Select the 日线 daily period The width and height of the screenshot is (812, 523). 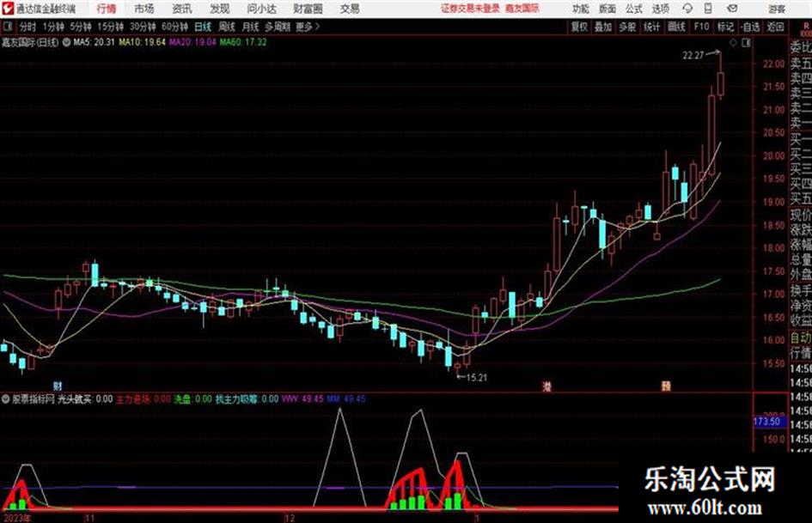[203, 27]
